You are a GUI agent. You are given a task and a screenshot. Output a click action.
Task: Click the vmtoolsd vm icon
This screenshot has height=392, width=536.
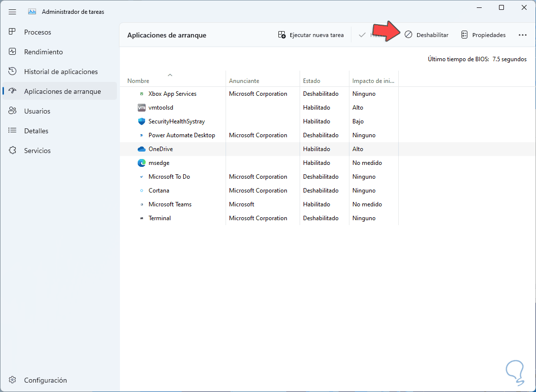pyautogui.click(x=142, y=108)
